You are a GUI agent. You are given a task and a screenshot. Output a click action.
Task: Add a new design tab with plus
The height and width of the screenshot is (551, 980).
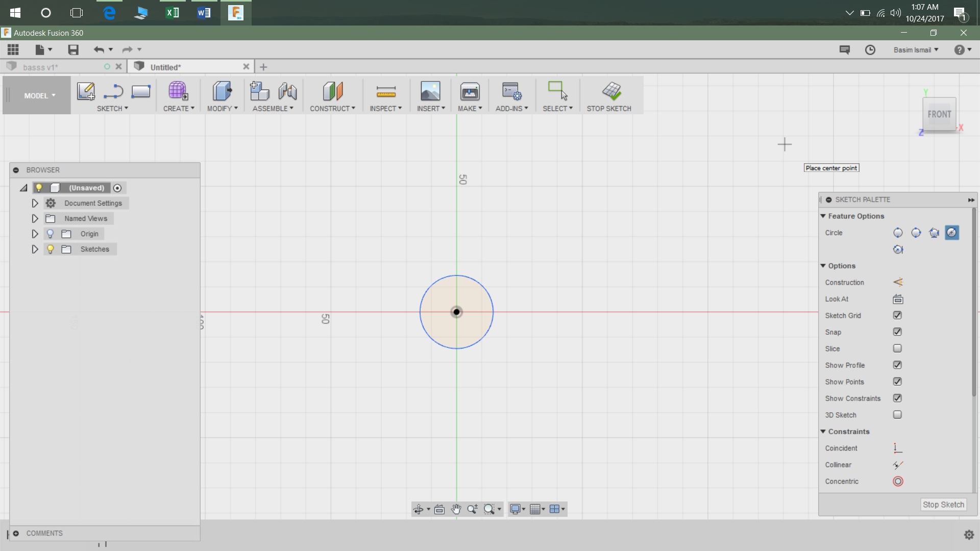(263, 67)
